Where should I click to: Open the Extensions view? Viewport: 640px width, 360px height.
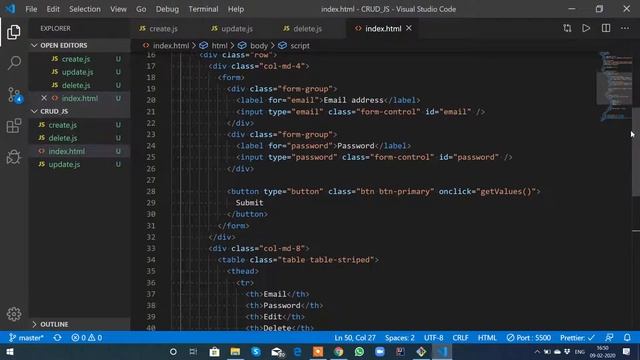pos(13,126)
